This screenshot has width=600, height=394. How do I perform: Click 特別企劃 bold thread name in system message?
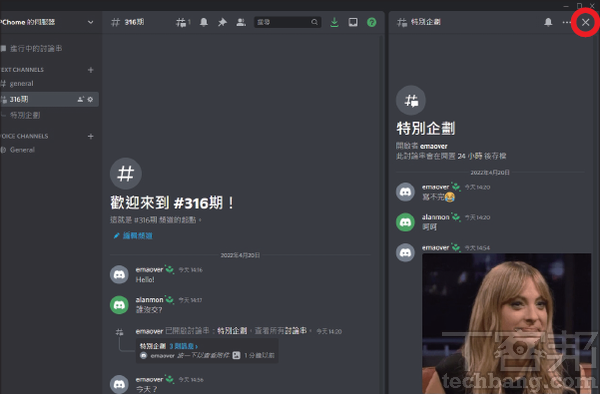(x=232, y=331)
